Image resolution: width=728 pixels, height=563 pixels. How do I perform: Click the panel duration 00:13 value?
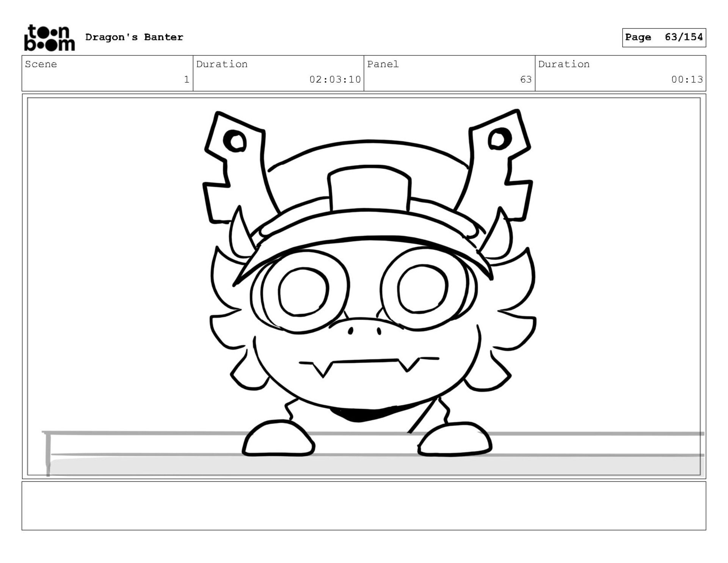tap(687, 79)
